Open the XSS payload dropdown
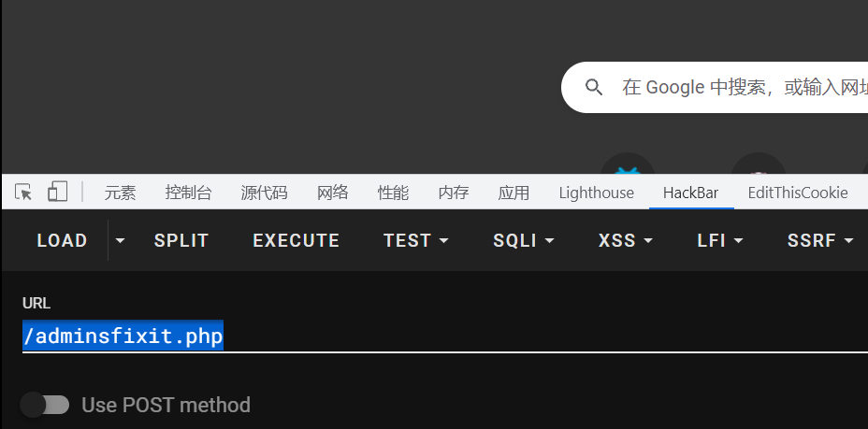The image size is (868, 429). click(x=626, y=240)
